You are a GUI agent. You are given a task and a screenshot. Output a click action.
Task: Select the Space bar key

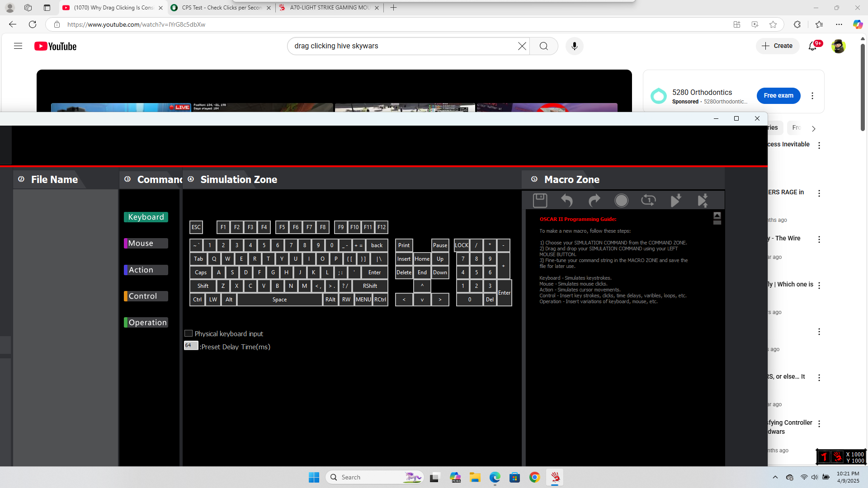coord(279,300)
